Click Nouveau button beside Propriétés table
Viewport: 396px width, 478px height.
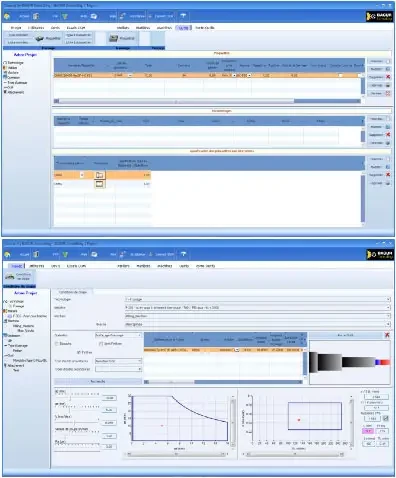click(379, 61)
